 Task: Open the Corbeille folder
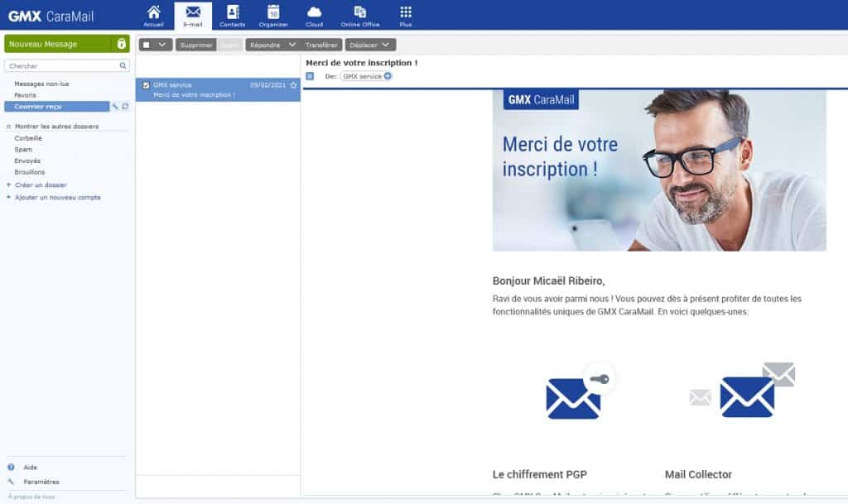pyautogui.click(x=28, y=138)
